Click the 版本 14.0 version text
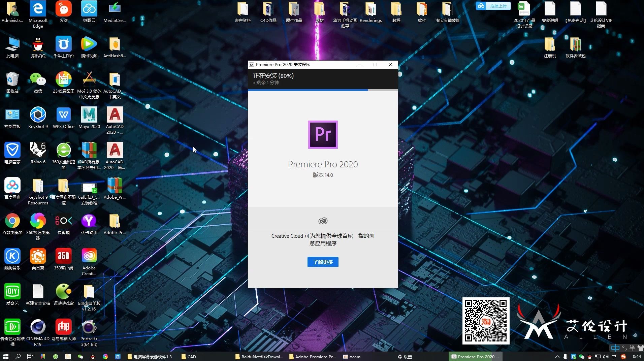The height and width of the screenshot is (361, 644). pos(323,175)
